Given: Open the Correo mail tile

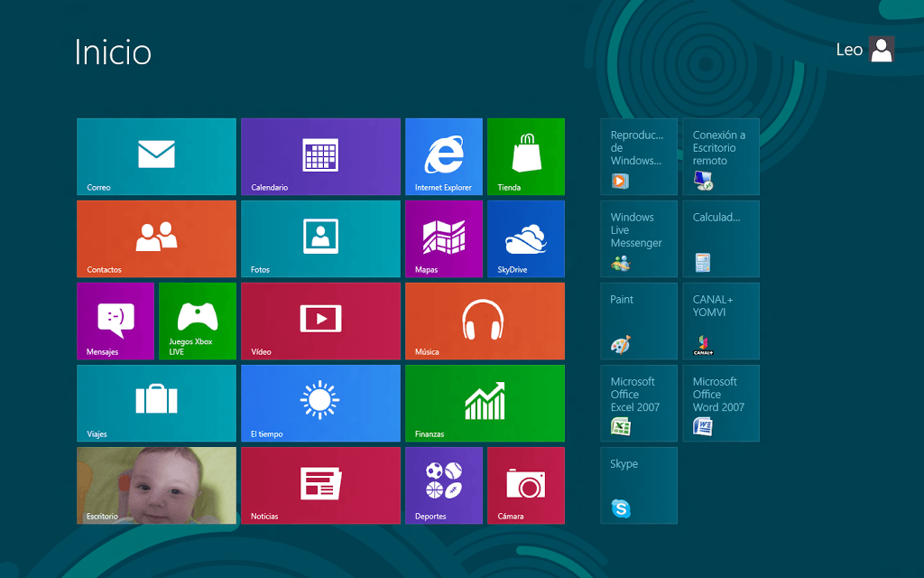Looking at the screenshot, I should coord(156,156).
